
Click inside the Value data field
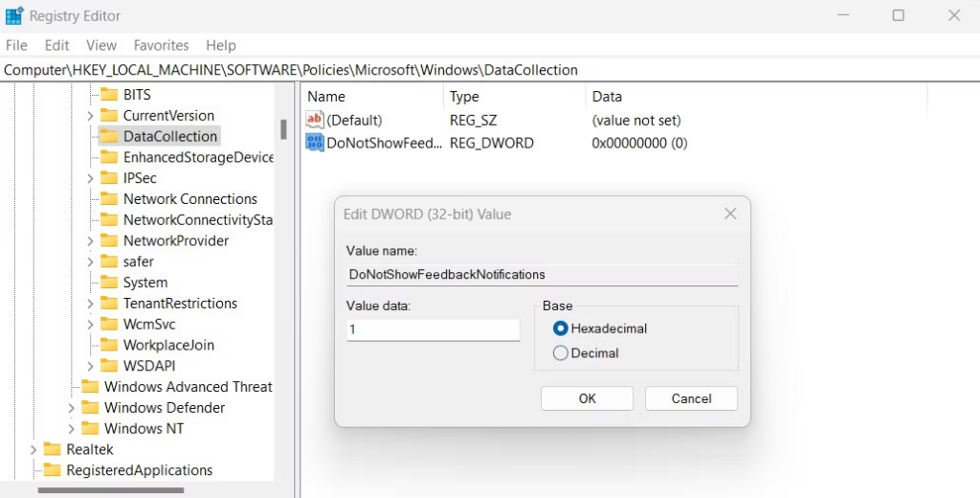coord(434,329)
